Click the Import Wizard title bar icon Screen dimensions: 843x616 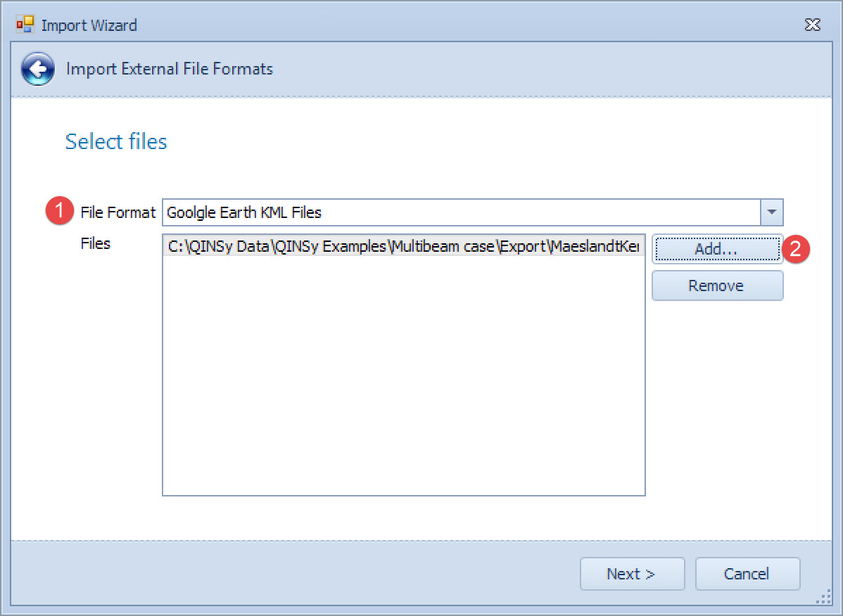[x=25, y=26]
